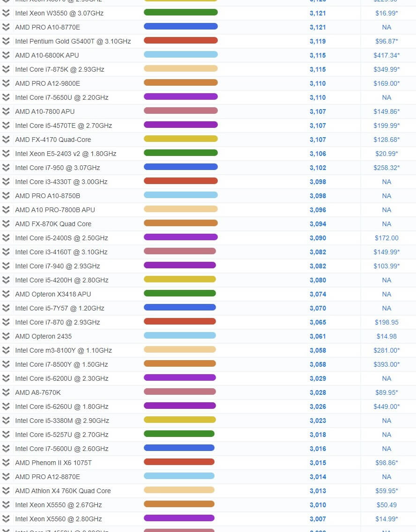
Task: Click the NA price for AMD PRO A10-8770E
Action: (x=386, y=27)
